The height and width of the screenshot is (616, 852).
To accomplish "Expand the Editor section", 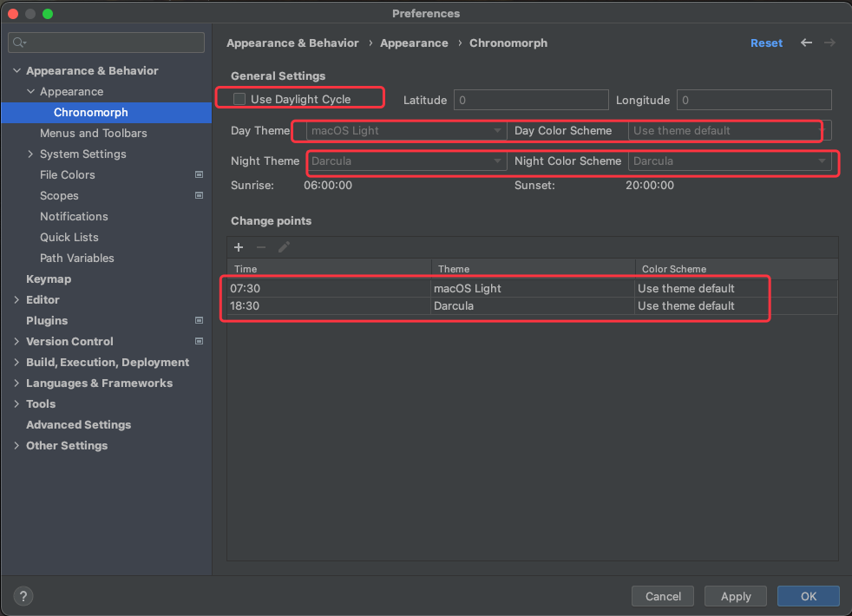I will 16,299.
